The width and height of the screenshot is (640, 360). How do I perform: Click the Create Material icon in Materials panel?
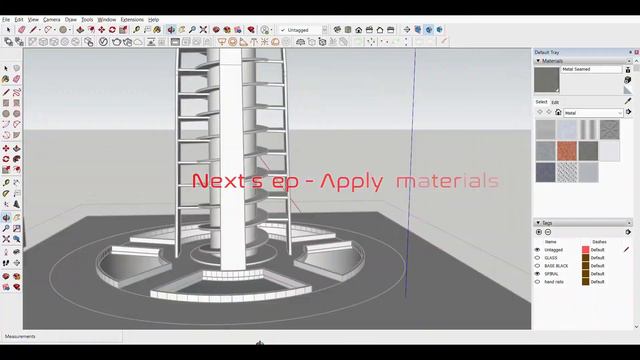coord(628,80)
